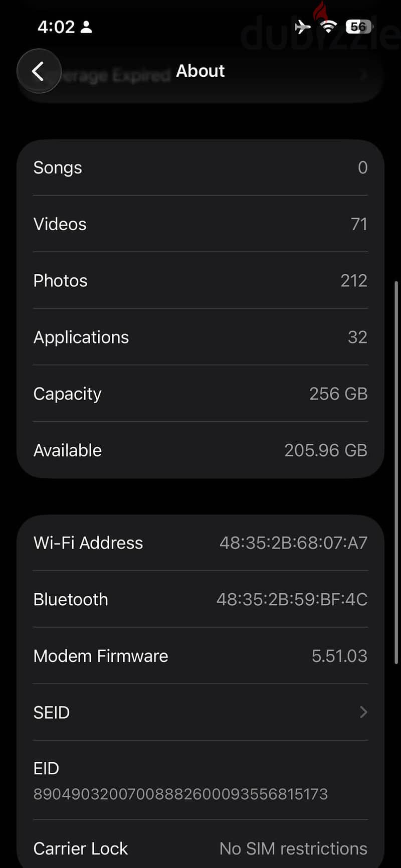Screen dimensions: 401x868
Task: Tap the Carrier Lock row
Action: click(x=200, y=848)
